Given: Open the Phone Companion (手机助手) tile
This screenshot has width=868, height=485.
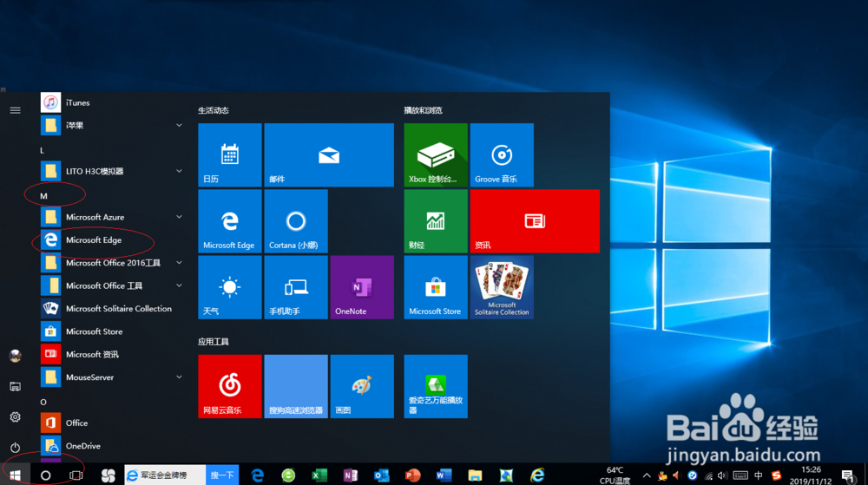Looking at the screenshot, I should point(296,287).
